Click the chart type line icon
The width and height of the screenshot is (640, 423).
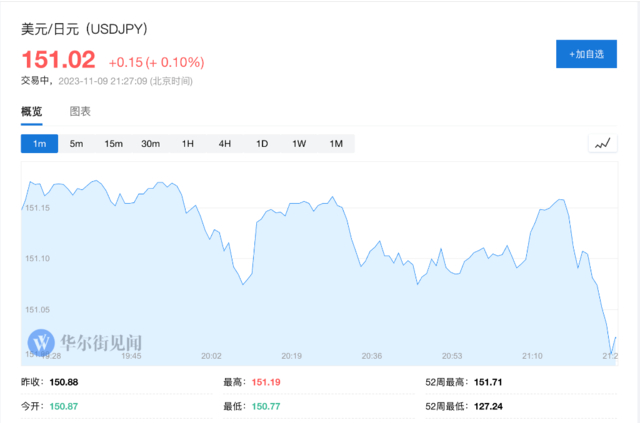(603, 144)
